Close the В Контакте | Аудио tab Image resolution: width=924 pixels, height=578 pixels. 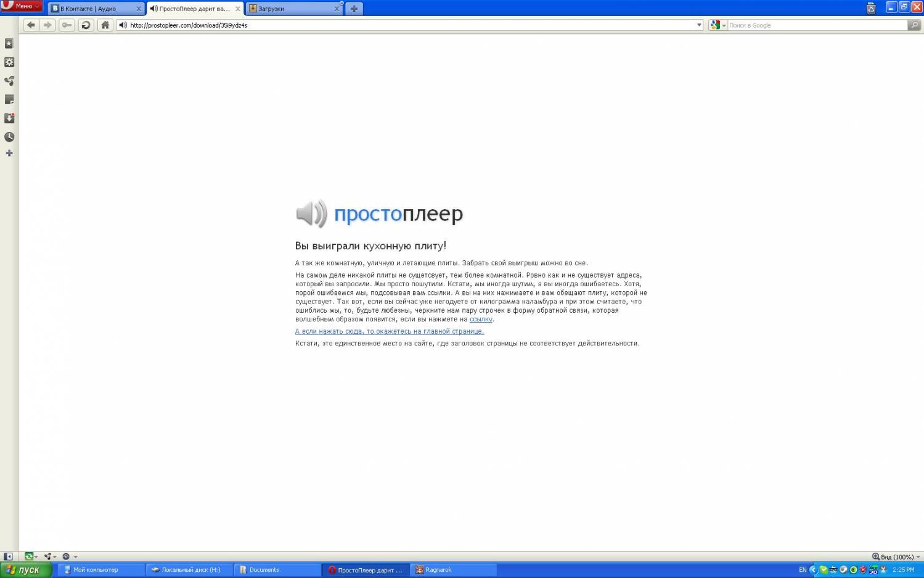coord(139,9)
